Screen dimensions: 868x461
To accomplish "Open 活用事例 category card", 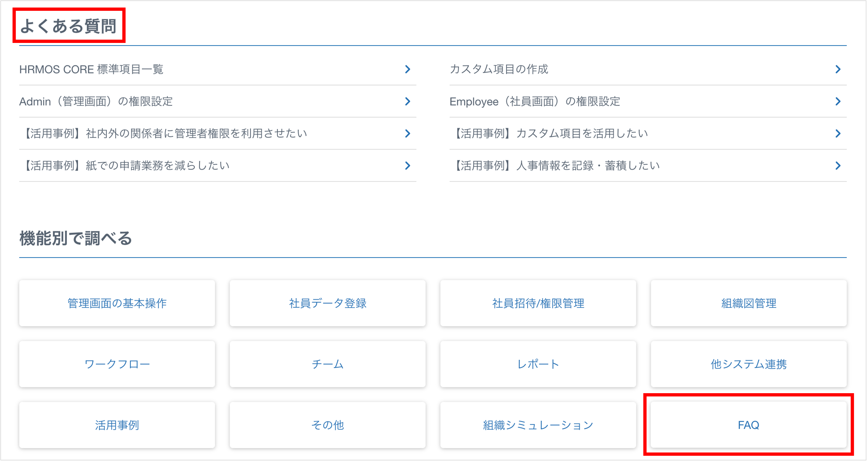I will tap(117, 425).
